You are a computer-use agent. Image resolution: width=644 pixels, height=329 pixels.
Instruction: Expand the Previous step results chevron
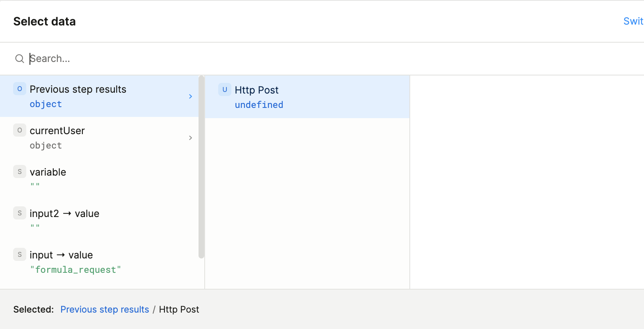190,96
